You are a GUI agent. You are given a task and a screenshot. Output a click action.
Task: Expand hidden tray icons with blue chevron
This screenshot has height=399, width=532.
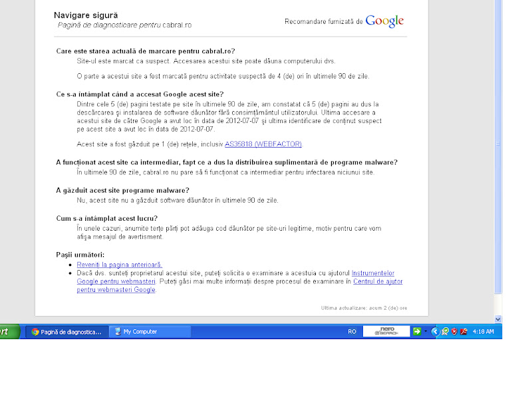pyautogui.click(x=435, y=331)
